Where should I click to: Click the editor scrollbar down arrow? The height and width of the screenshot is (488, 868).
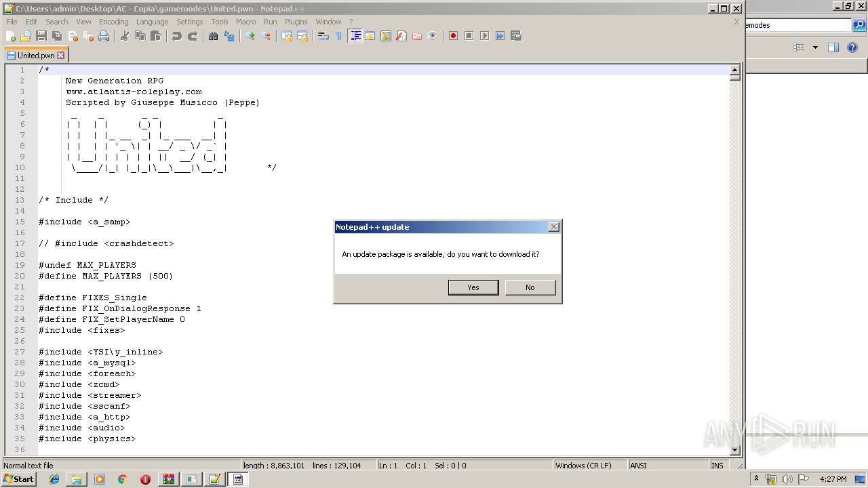(x=734, y=450)
